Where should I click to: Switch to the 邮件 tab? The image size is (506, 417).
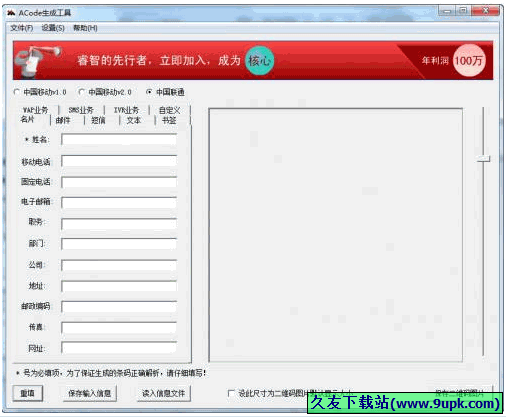pyautogui.click(x=63, y=120)
